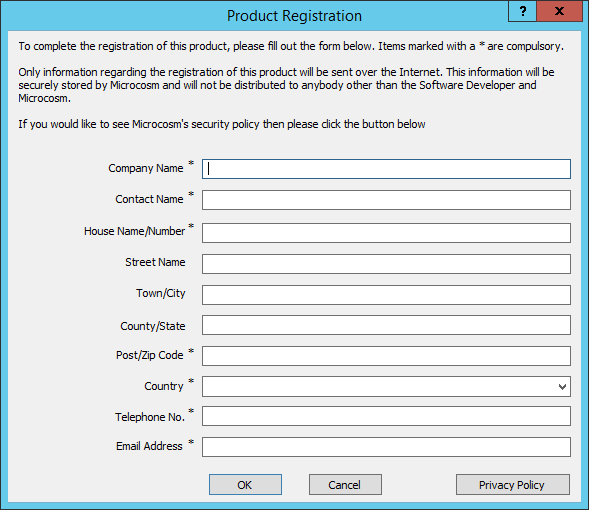
Task: Click the Company Name label
Action: 146,168
